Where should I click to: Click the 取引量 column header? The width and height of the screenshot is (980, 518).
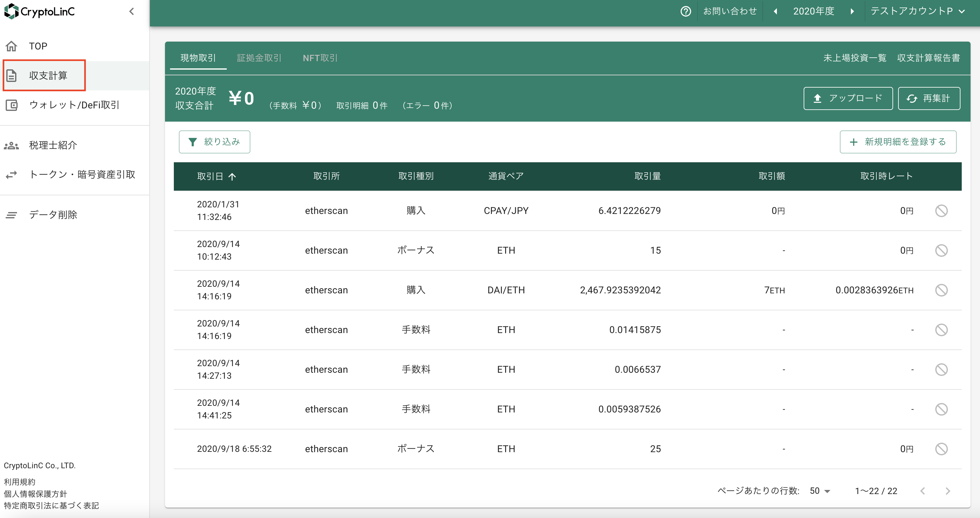(x=647, y=176)
